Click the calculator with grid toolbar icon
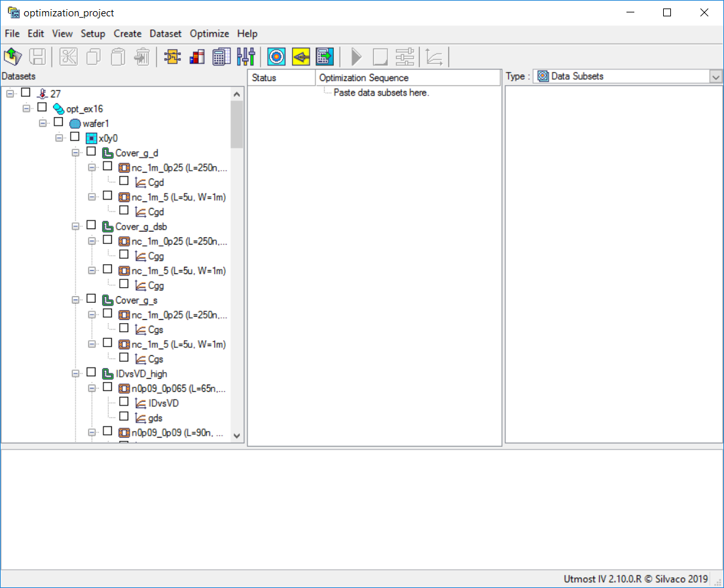724x588 pixels. [x=222, y=57]
